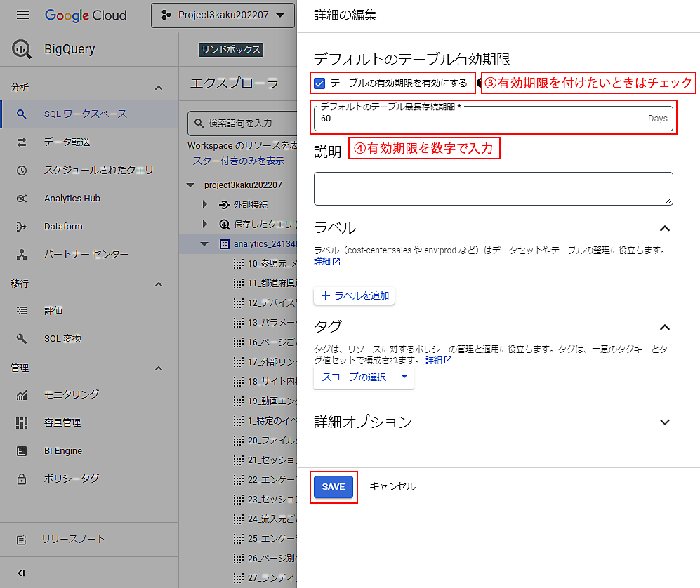Click the キャンセル button
The image size is (700, 588).
click(392, 487)
